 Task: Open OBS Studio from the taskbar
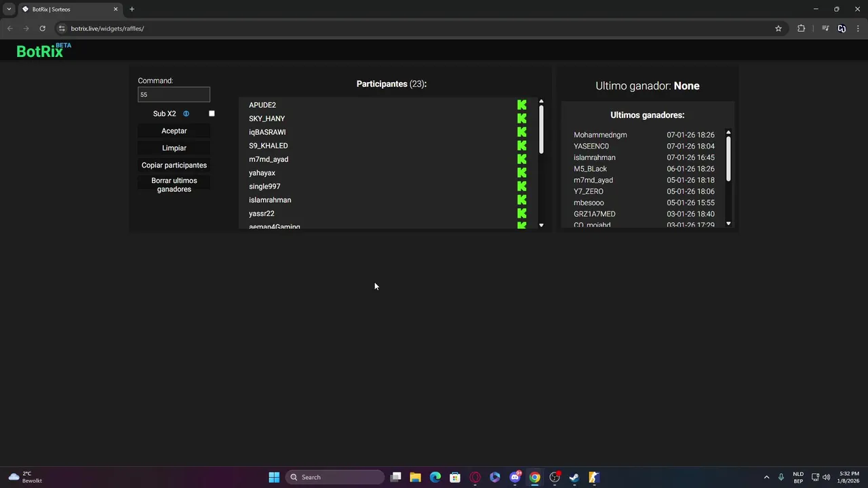pyautogui.click(x=555, y=477)
